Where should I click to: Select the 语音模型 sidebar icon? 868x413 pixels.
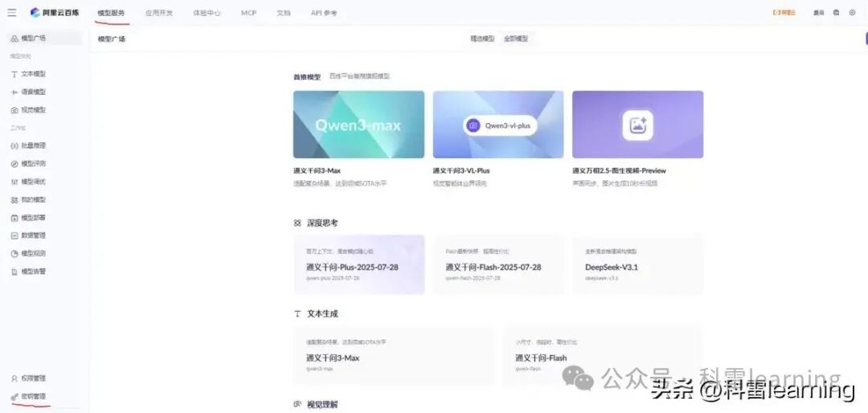pos(14,92)
